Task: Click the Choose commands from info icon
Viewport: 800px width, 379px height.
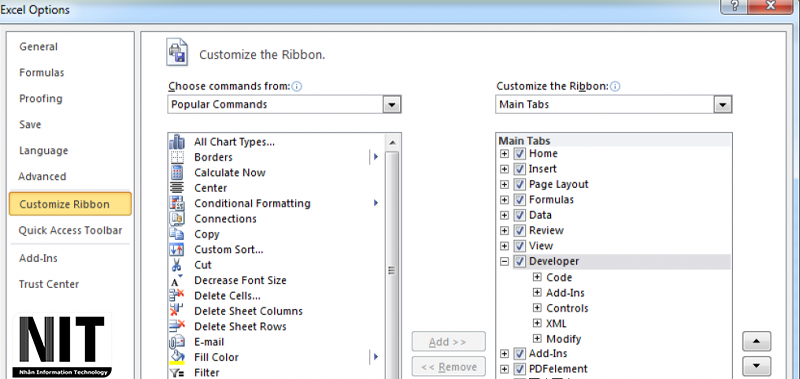Action: click(x=296, y=86)
